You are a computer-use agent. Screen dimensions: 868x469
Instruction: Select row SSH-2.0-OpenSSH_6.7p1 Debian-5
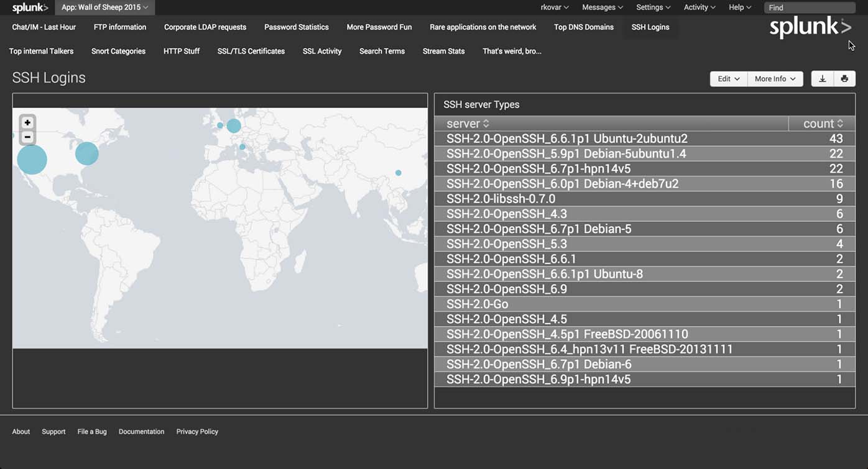tap(645, 229)
